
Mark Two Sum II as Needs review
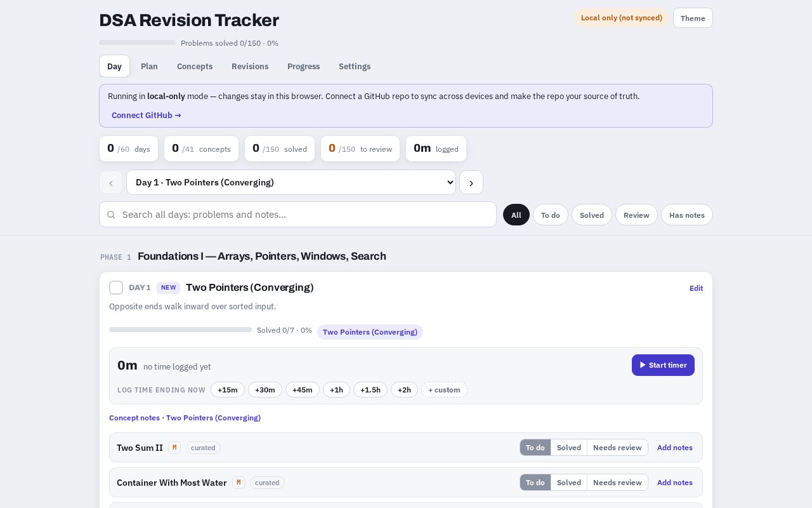[x=617, y=448]
